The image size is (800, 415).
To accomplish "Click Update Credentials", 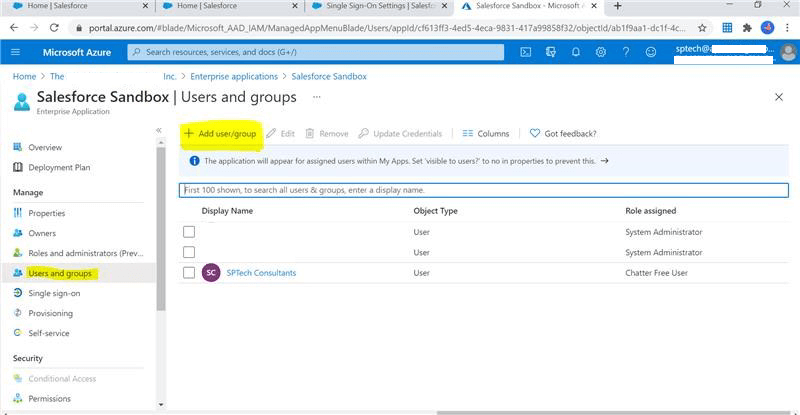I will 400,134.
